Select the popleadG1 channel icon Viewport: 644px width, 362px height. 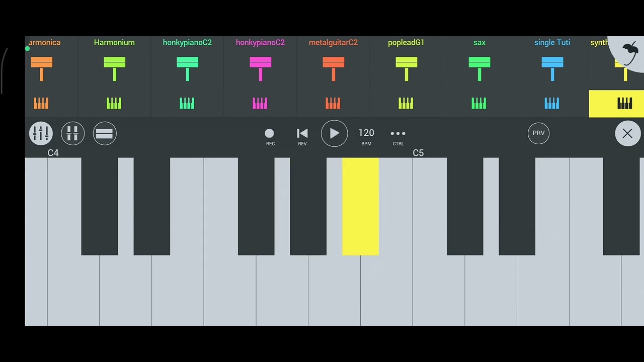(x=406, y=69)
